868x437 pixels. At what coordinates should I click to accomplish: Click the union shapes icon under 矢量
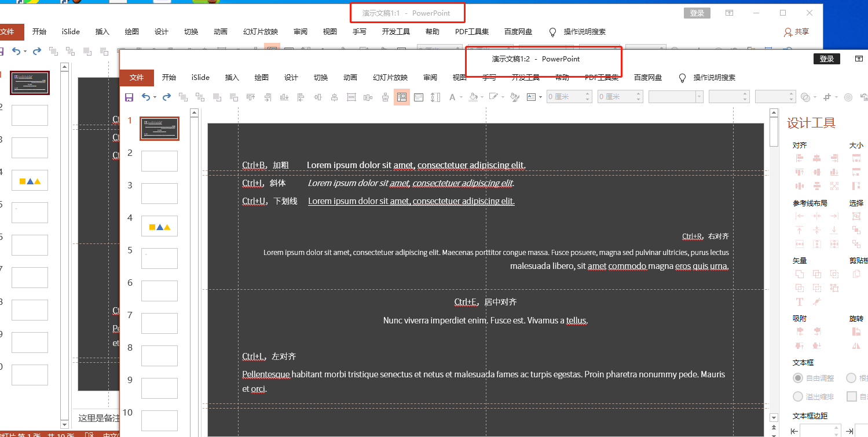coord(800,274)
